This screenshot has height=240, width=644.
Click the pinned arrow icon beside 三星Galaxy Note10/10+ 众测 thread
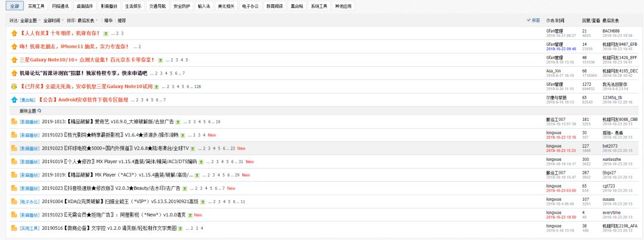(x=14, y=60)
